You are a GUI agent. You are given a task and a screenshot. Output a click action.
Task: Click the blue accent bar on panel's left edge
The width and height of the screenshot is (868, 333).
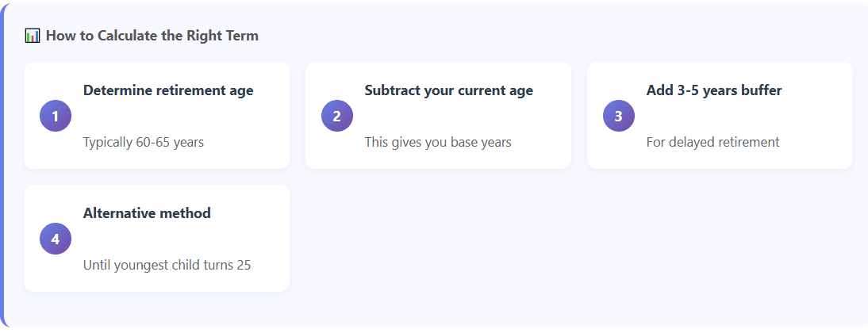2,166
